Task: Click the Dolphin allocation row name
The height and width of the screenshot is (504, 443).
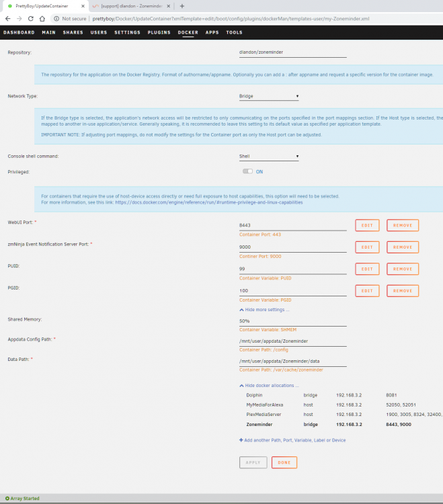Action: tap(254, 395)
